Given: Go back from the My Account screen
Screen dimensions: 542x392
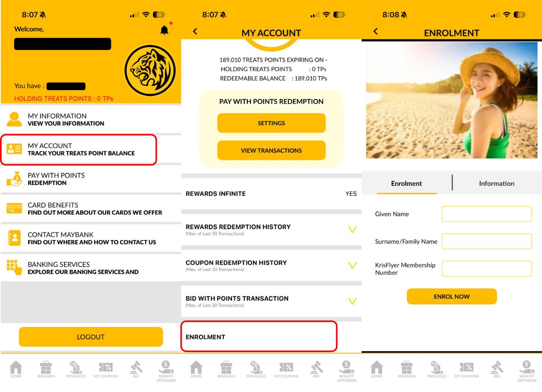Looking at the screenshot, I should click(x=195, y=31).
